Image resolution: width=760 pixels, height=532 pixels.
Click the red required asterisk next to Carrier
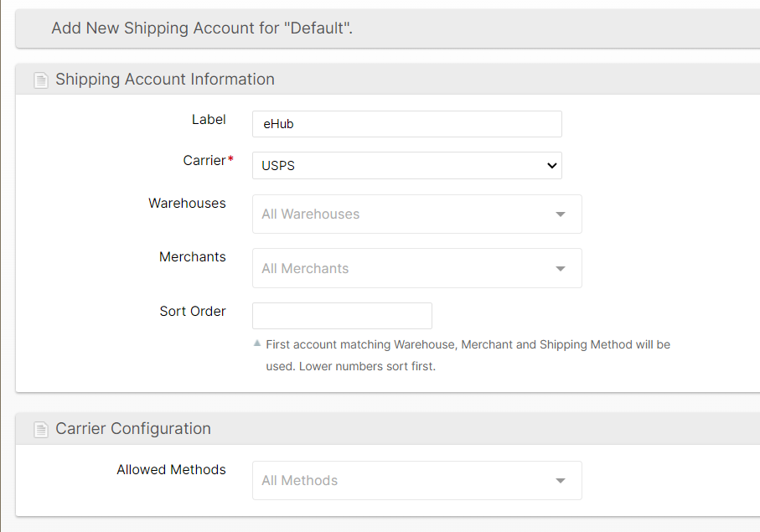tap(230, 159)
